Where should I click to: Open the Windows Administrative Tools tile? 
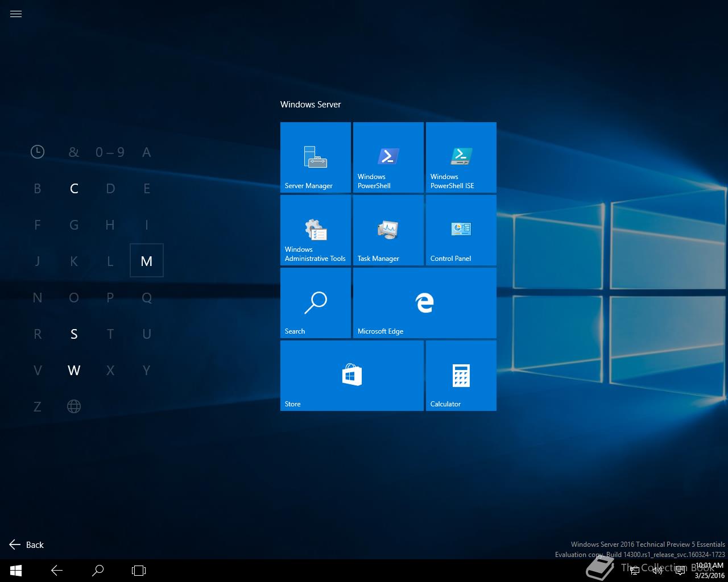tap(316, 230)
